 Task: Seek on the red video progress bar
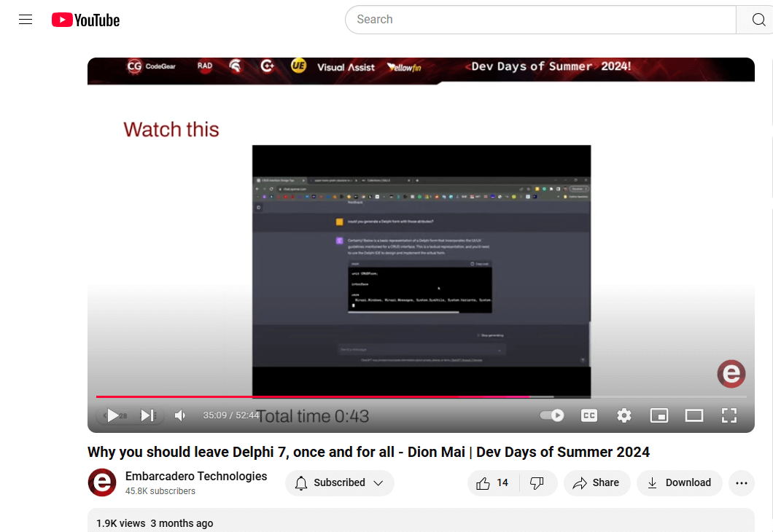[422, 396]
